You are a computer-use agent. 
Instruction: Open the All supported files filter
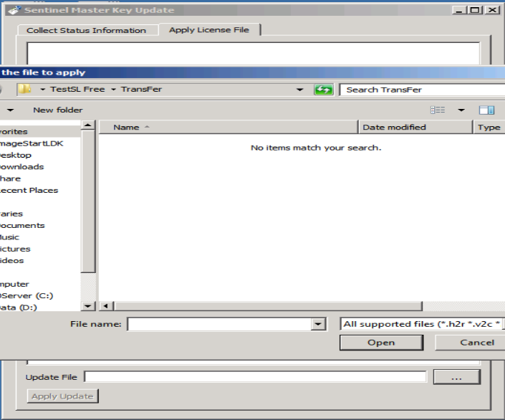[x=422, y=324]
